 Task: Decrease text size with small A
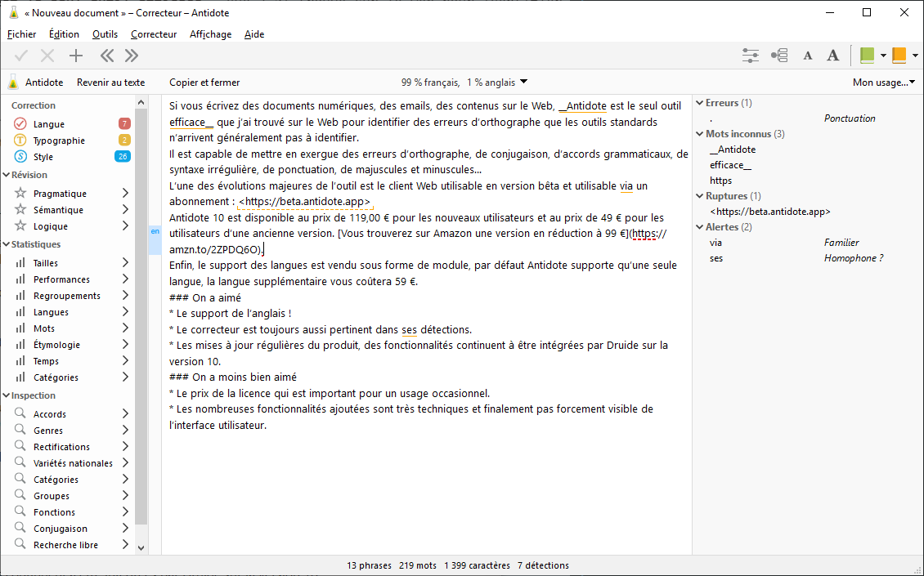pyautogui.click(x=807, y=56)
